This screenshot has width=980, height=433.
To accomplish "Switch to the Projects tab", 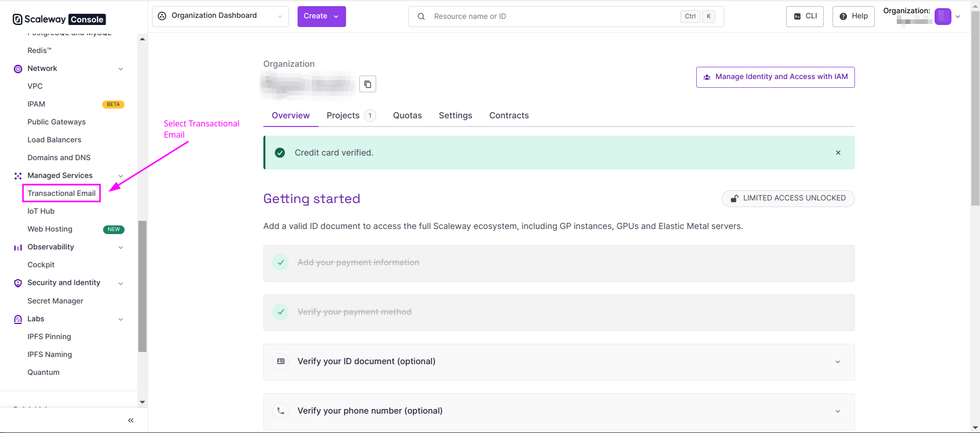I will [x=351, y=115].
